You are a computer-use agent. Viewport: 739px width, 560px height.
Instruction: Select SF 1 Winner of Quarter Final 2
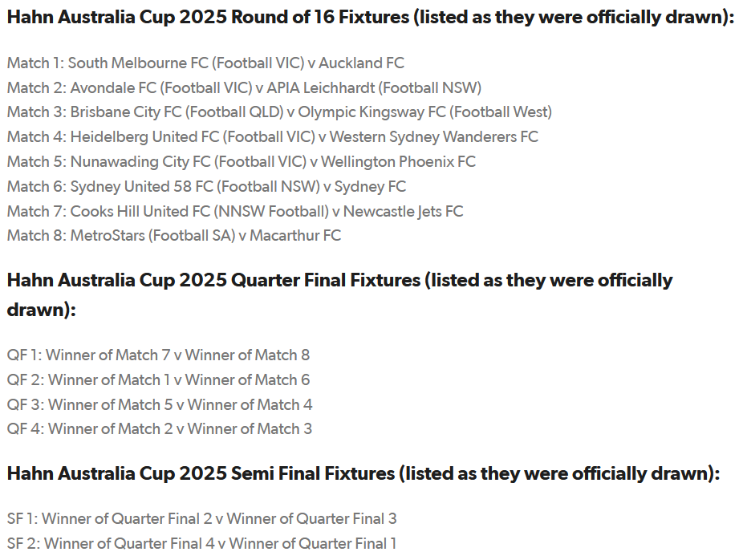click(201, 519)
